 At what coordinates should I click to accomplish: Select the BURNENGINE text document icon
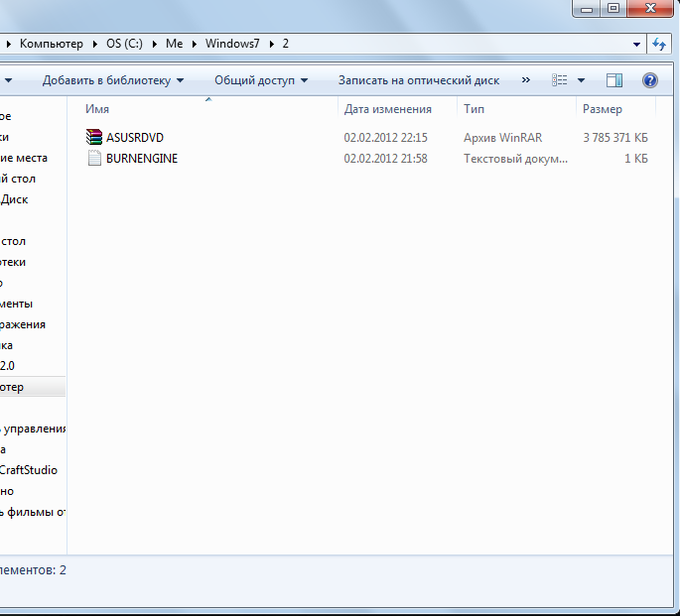click(94, 158)
